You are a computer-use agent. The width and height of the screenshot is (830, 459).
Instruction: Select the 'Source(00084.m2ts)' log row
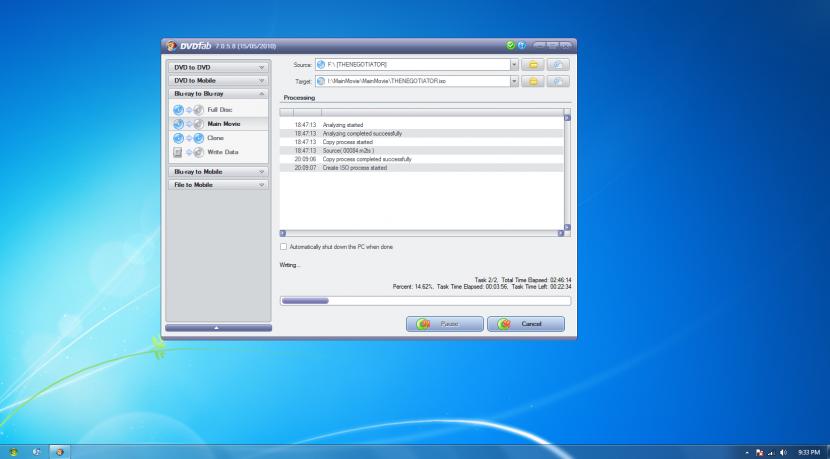click(421, 151)
